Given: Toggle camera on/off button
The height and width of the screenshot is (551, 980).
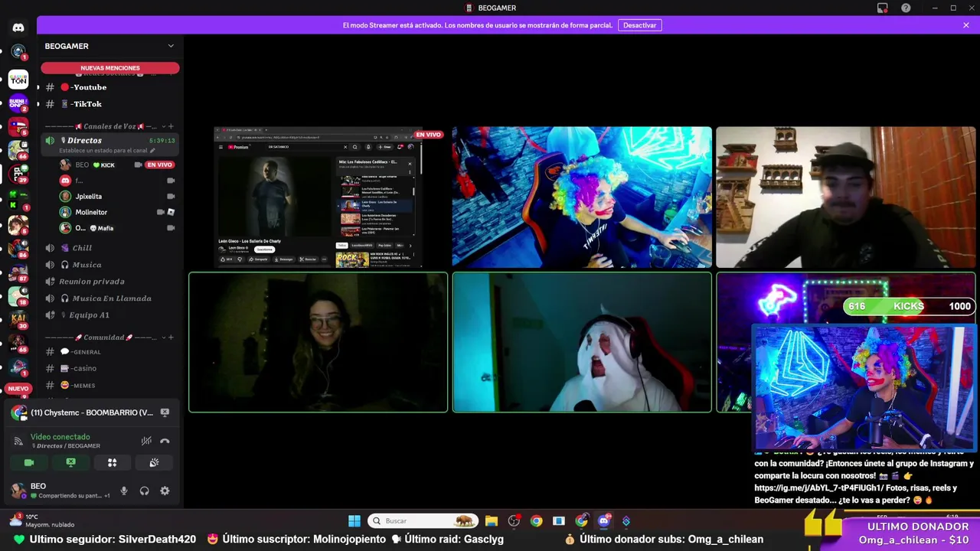Looking at the screenshot, I should [x=29, y=462].
